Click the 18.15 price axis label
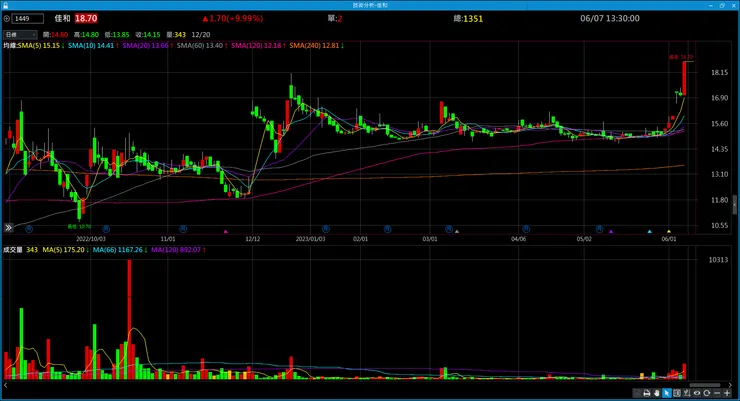Image resolution: width=740 pixels, height=401 pixels. (x=719, y=73)
